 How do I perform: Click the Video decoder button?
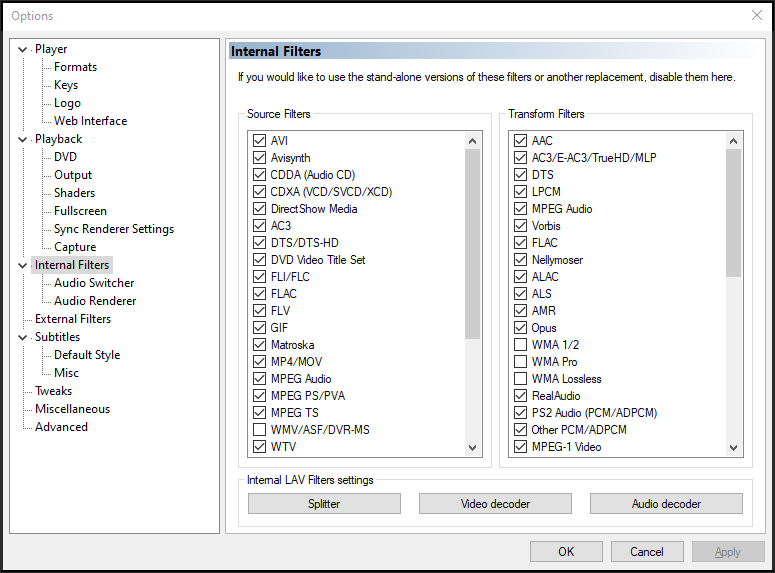(x=495, y=504)
